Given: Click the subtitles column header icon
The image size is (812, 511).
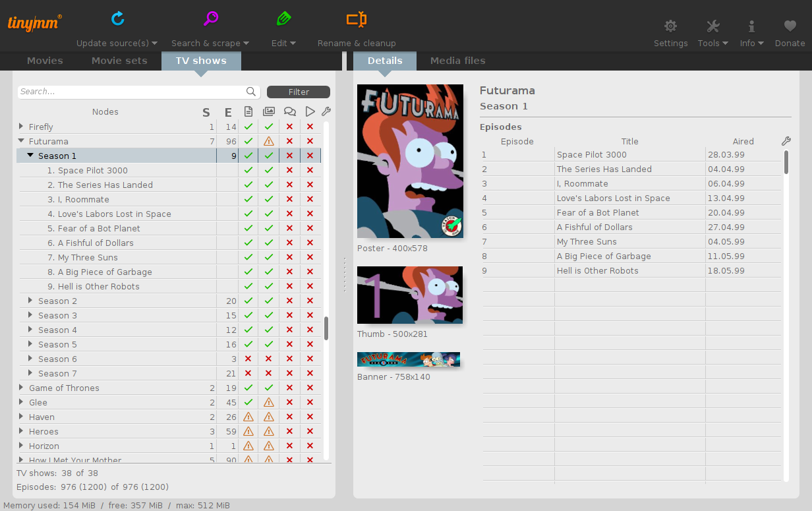Looking at the screenshot, I should pos(289,111).
